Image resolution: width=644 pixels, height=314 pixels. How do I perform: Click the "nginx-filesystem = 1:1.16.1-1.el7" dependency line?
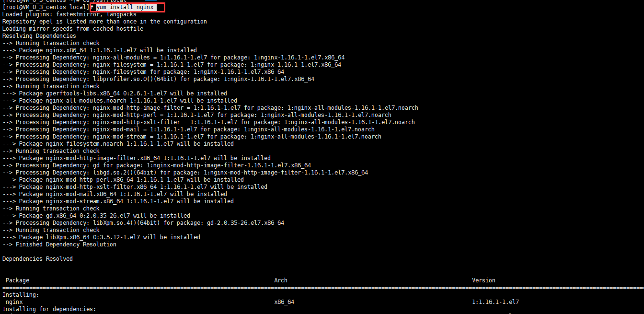pyautogui.click(x=172, y=65)
